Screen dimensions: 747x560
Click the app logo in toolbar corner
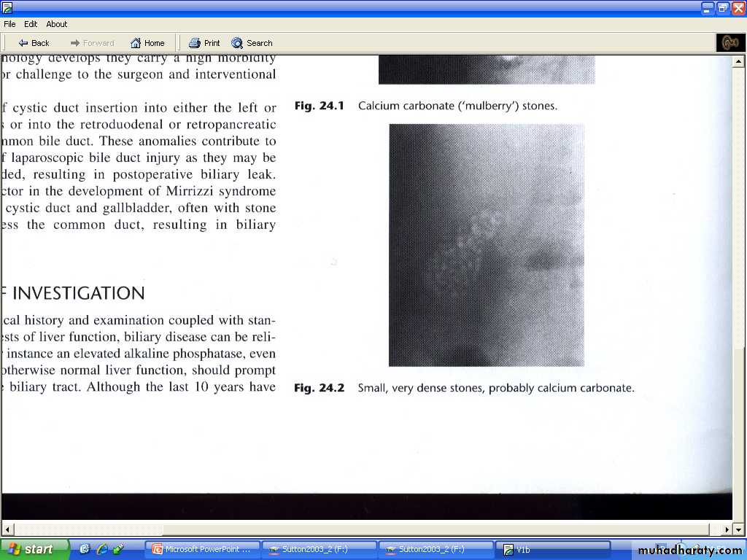coord(729,43)
